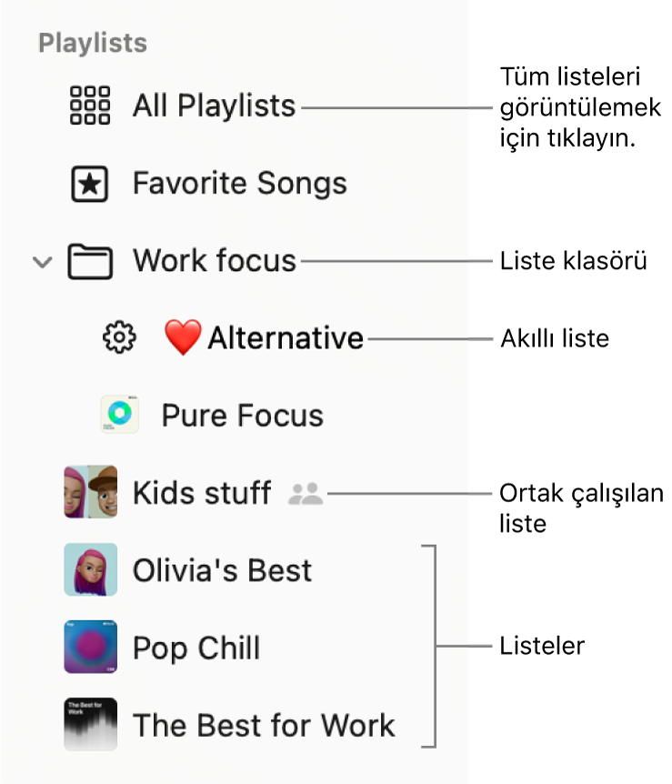The image size is (672, 784).
Task: Open the Olivia's Best playlist
Action: [x=222, y=569]
